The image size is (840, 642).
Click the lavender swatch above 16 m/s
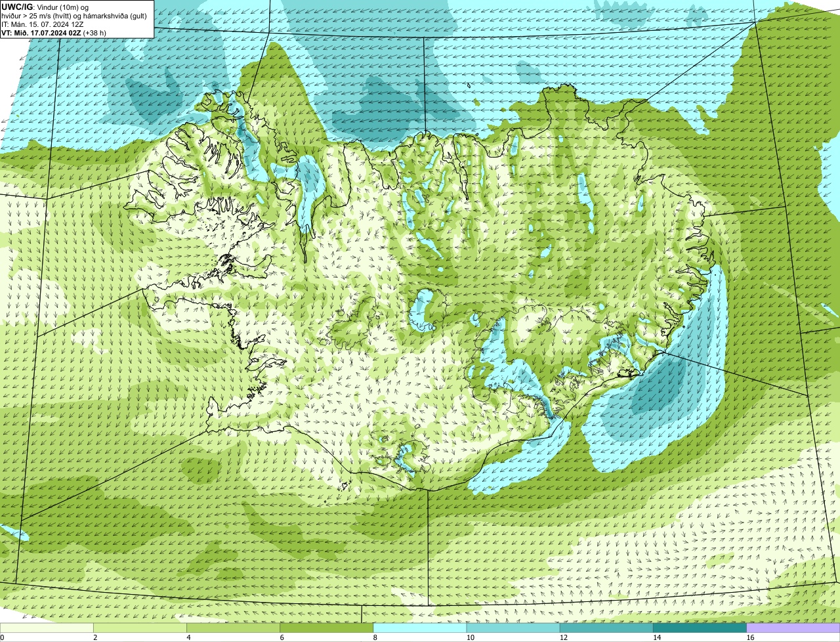tap(793, 628)
